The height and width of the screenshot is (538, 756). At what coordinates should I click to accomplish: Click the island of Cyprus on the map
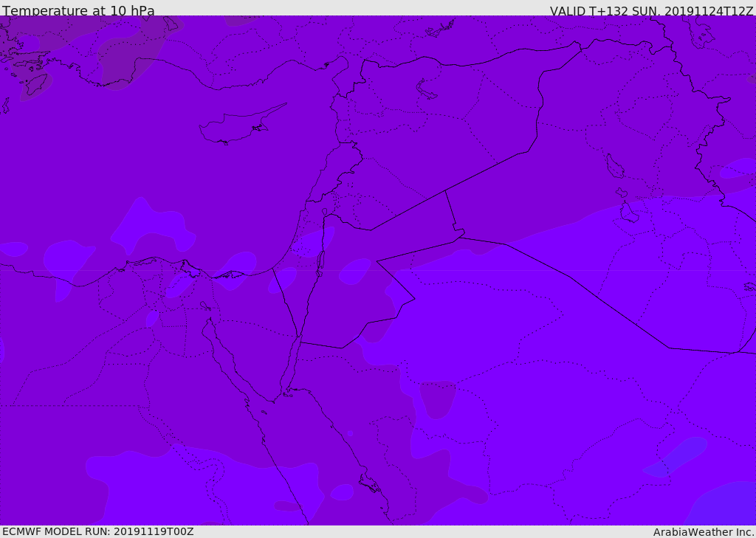click(241, 125)
